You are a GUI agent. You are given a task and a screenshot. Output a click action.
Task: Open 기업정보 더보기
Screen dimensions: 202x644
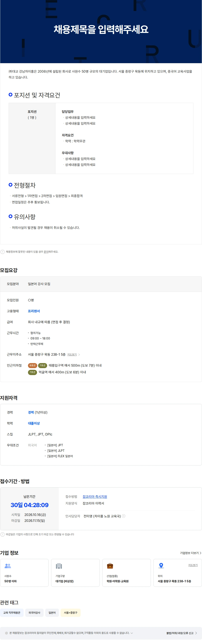point(191,553)
